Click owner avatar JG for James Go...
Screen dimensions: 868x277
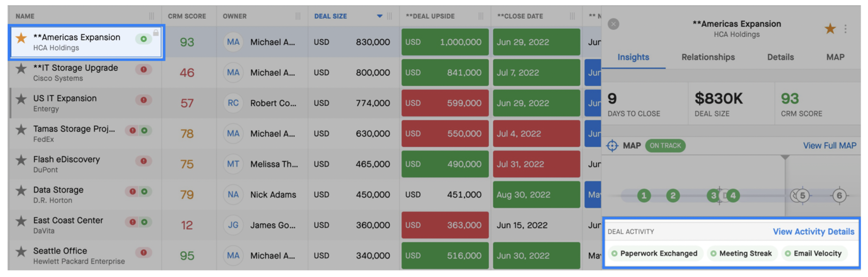coord(233,225)
